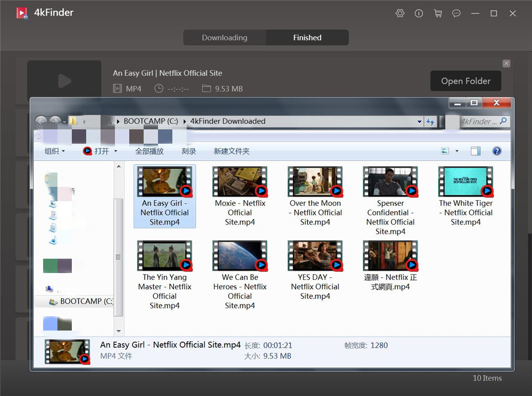Remove An Easy Girl item with X

coord(506,63)
